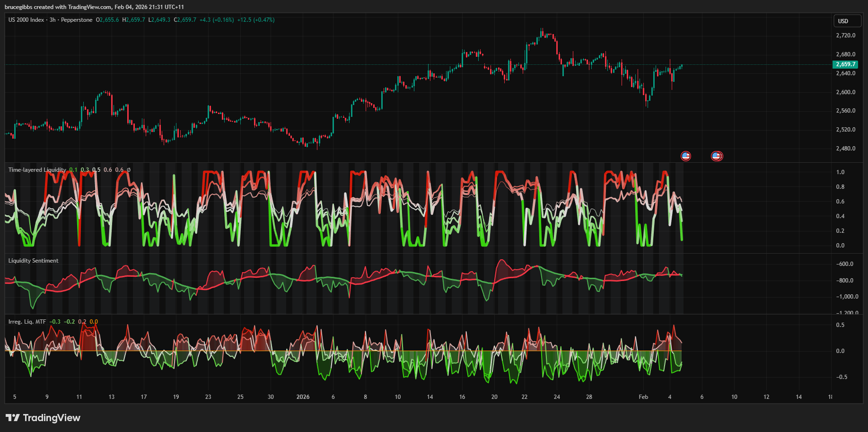Click the 2026 year label on time axis

click(303, 397)
